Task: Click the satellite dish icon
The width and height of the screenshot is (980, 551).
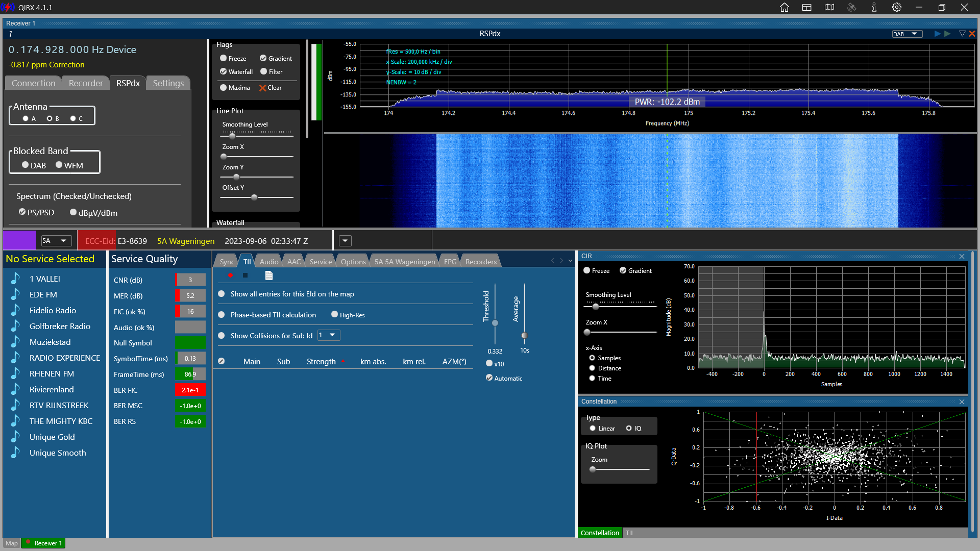Action: 852,7
